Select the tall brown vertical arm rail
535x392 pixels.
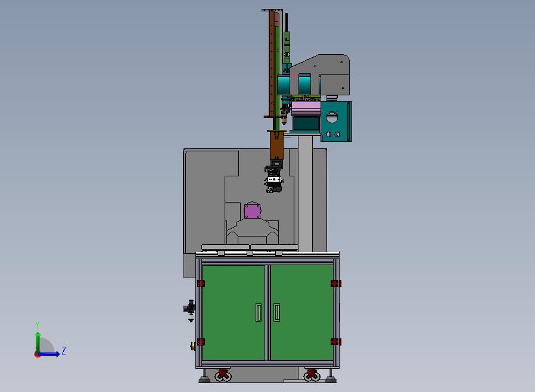point(272,63)
